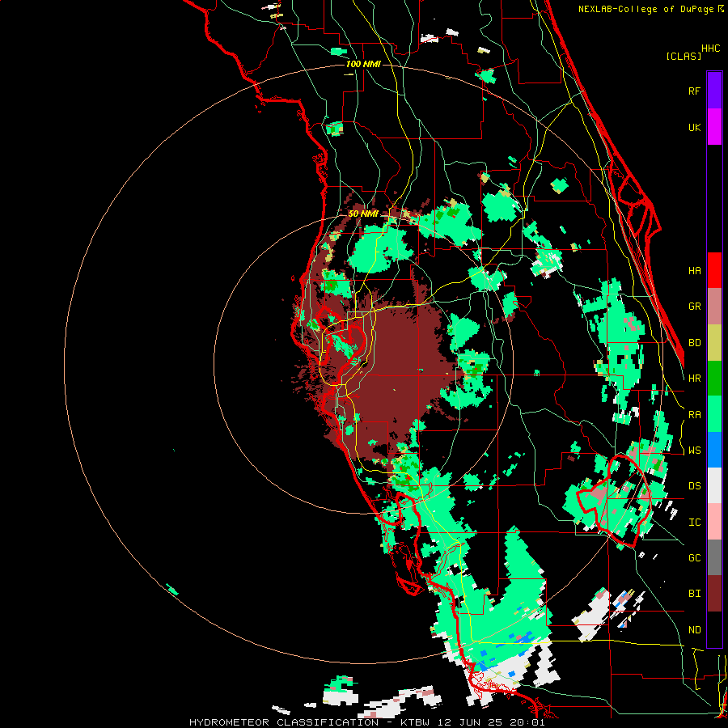Viewport: 728px width, 728px height.
Task: Select the GR graupel legend color
Action: 714,307
